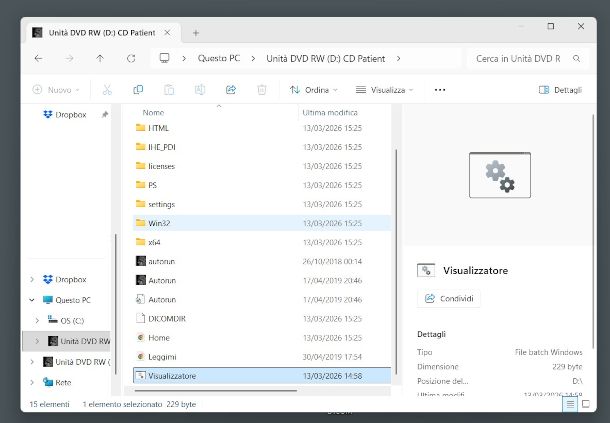The width and height of the screenshot is (610, 423).
Task: Click the Delete trash icon
Action: coord(262,90)
